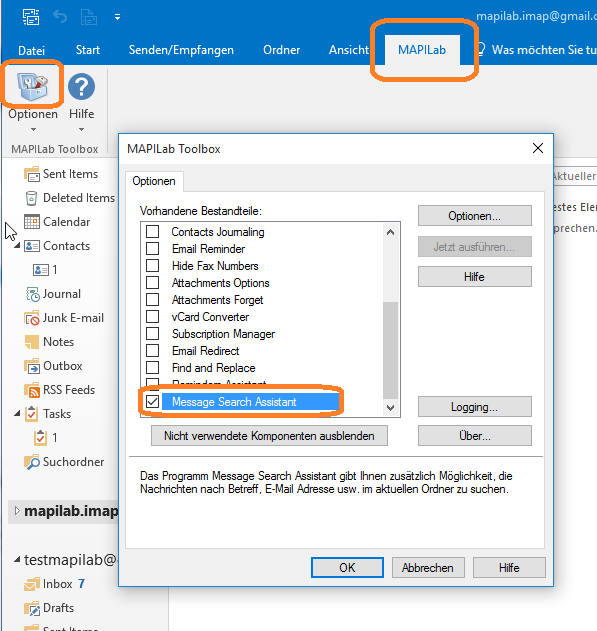Image resolution: width=597 pixels, height=631 pixels.
Task: Click the components list scroll up arrow
Action: tap(390, 232)
